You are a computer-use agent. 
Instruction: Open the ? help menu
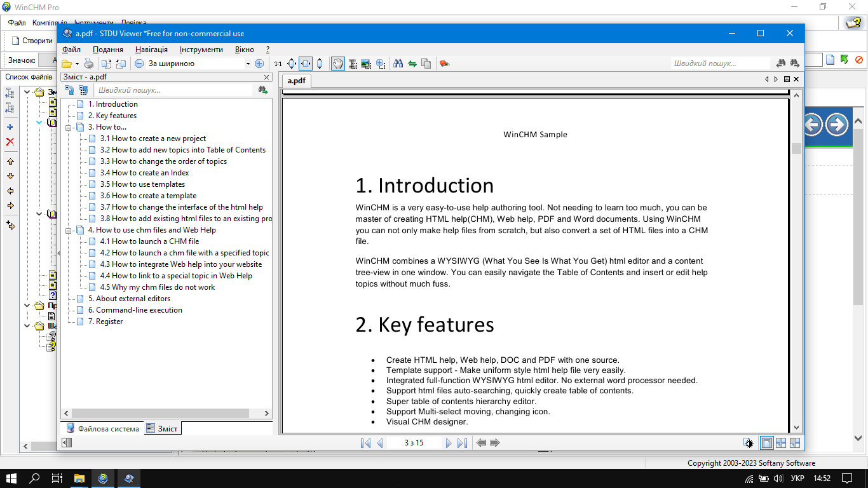coord(268,50)
